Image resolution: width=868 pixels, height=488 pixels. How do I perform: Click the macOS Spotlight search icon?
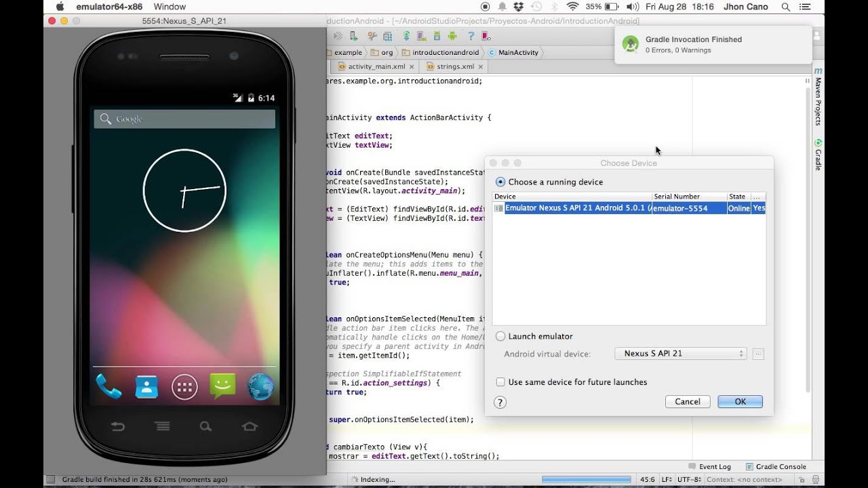point(785,7)
